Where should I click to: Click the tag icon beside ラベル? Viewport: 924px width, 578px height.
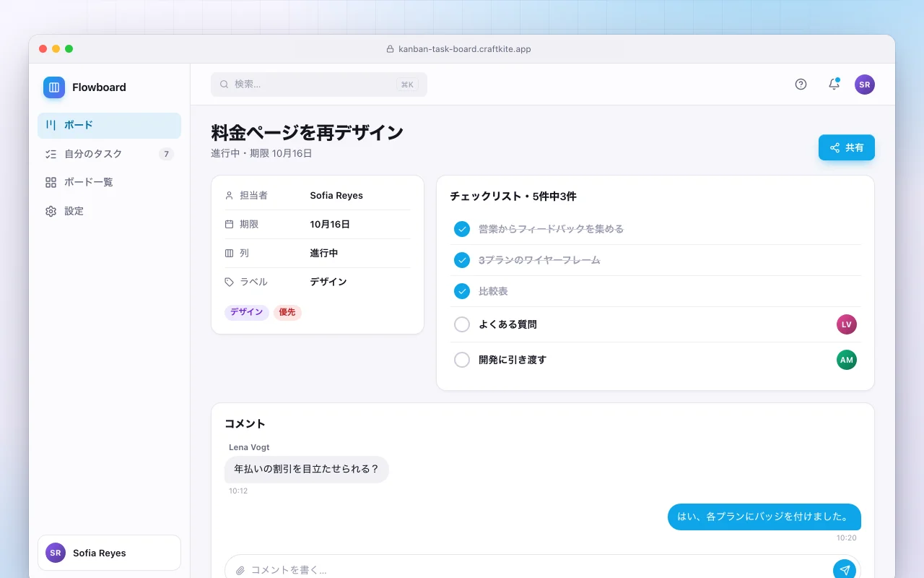coord(230,282)
